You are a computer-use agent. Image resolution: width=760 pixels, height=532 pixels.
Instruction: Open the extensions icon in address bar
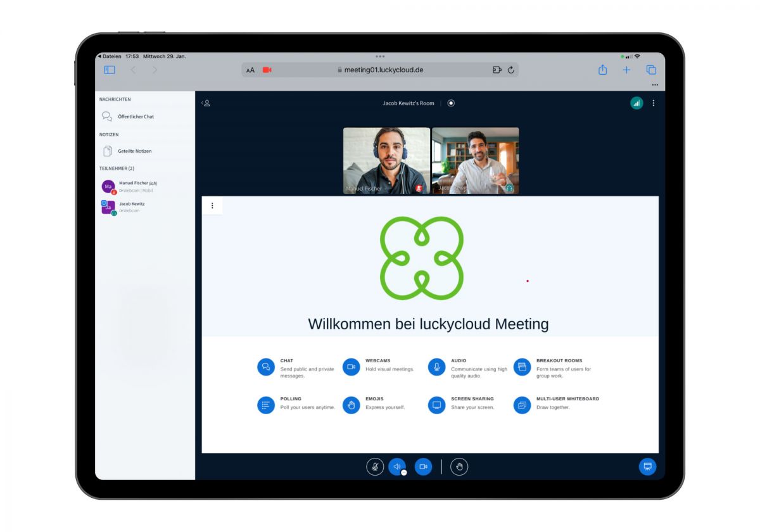[497, 70]
